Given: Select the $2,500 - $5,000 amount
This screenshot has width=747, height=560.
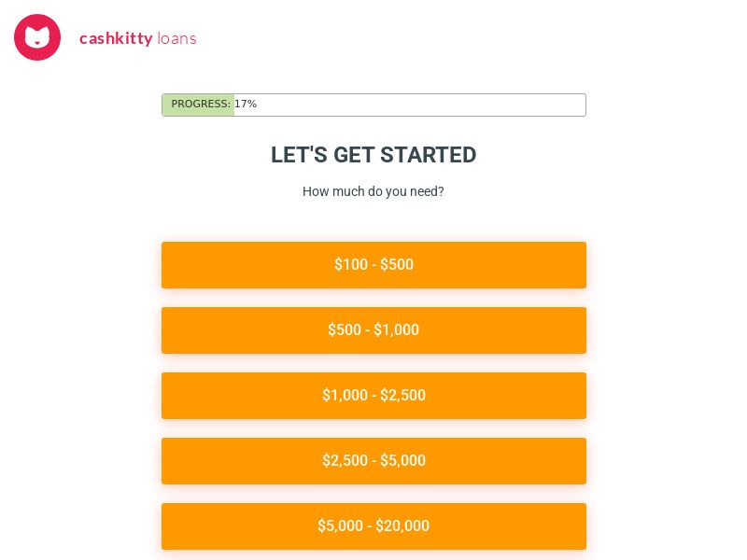Looking at the screenshot, I should (373, 461).
